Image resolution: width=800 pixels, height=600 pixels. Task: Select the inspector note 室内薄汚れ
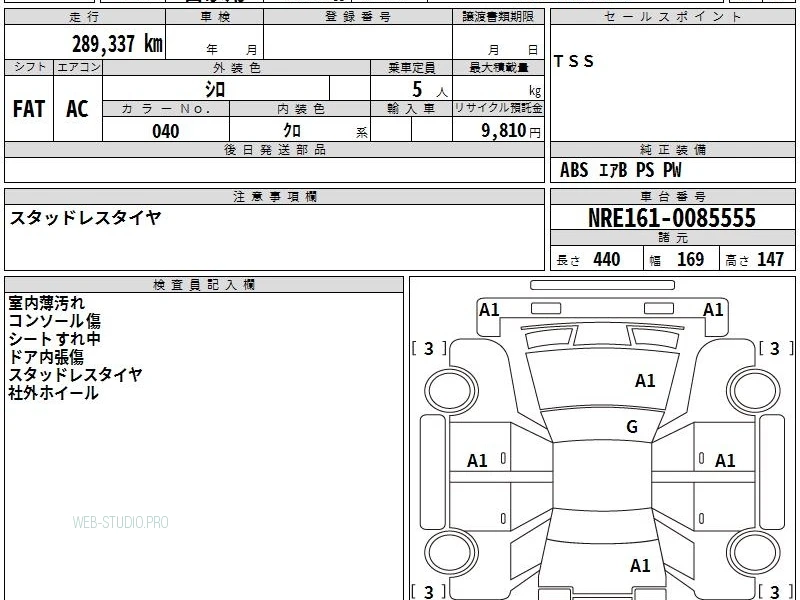click(46, 303)
